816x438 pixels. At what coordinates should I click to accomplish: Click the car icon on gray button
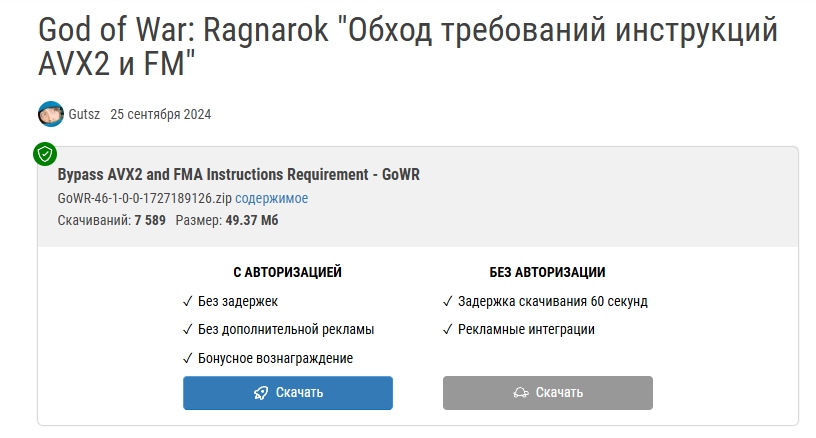point(521,393)
